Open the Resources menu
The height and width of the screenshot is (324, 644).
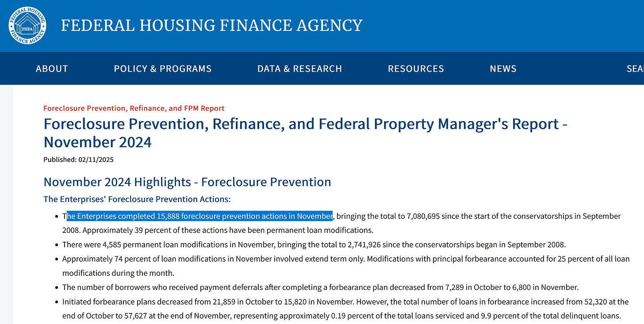[416, 69]
